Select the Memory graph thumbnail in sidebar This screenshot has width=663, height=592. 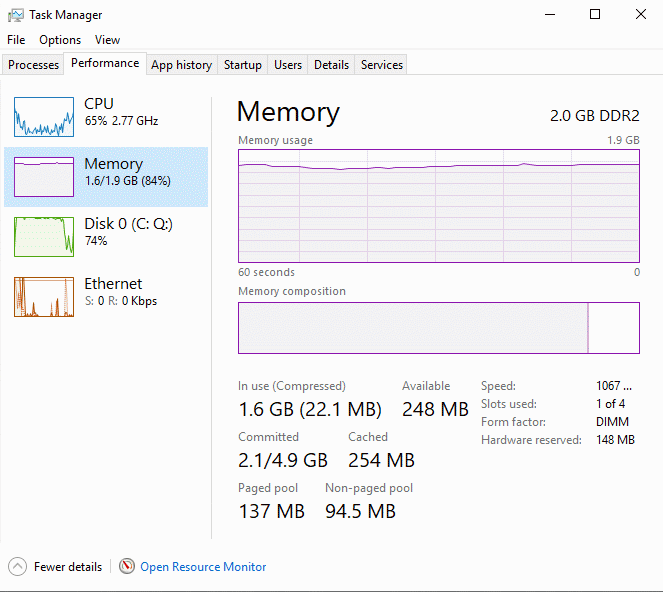[44, 176]
